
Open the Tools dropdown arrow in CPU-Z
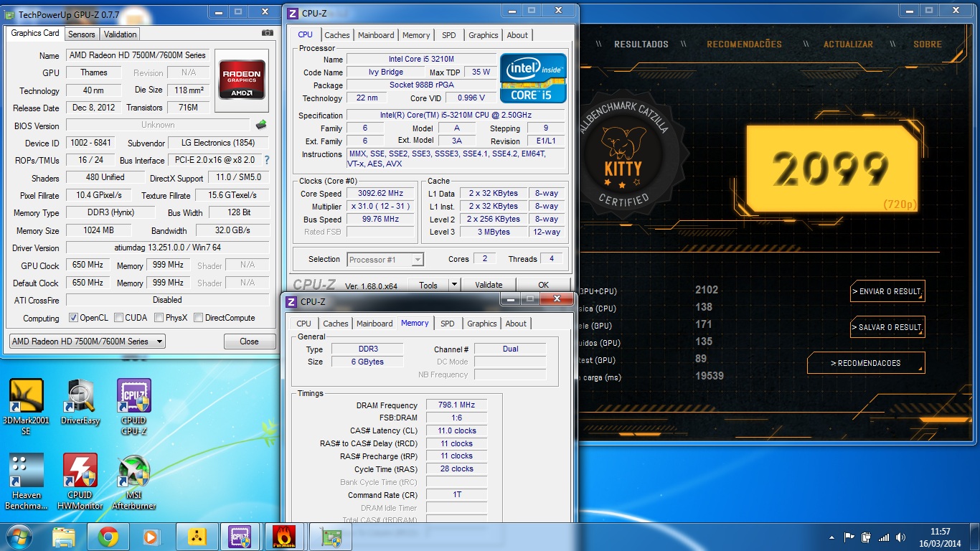click(453, 285)
